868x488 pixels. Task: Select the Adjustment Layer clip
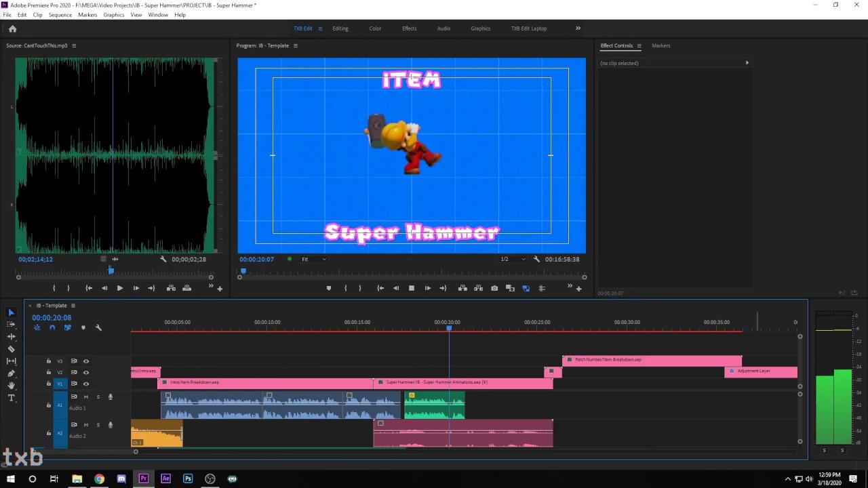761,371
